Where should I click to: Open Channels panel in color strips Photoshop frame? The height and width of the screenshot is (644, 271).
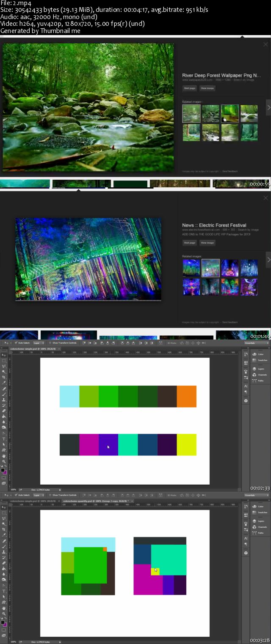260,375
